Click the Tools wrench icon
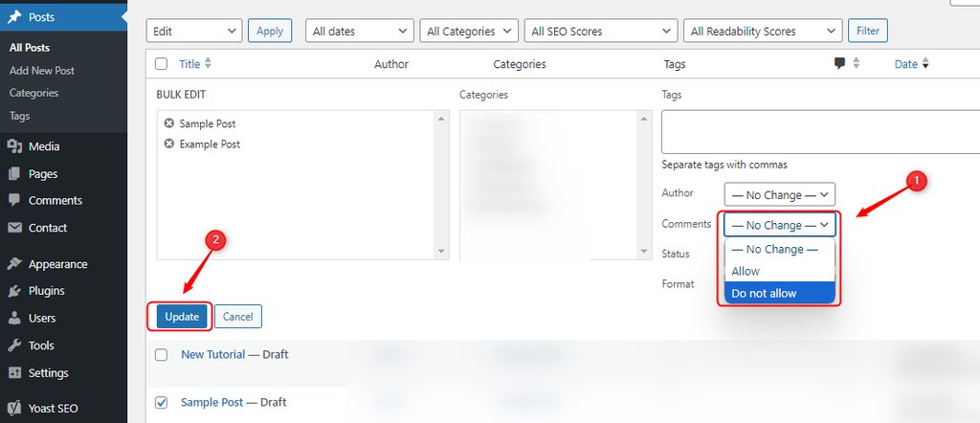The image size is (980, 423). pos(14,345)
